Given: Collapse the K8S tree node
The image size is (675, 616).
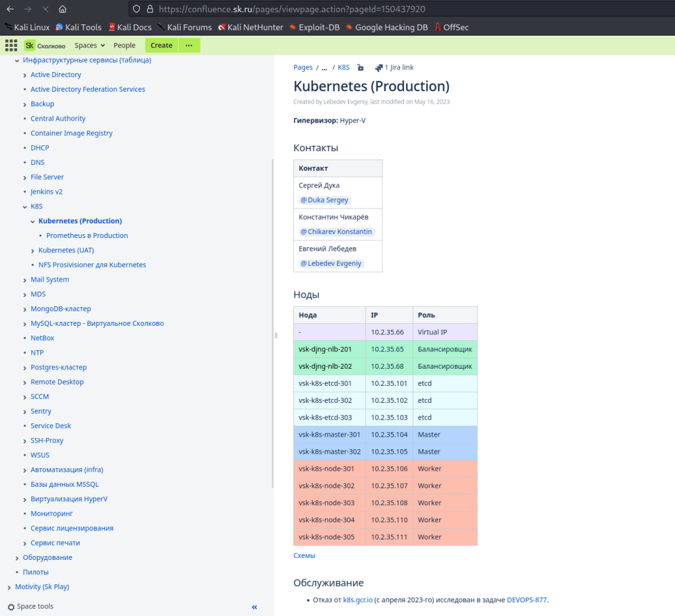Looking at the screenshot, I should [25, 206].
